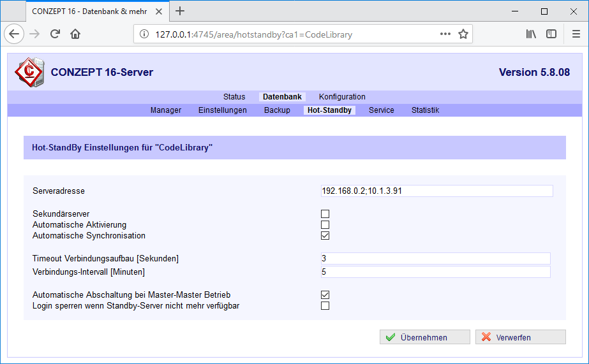Open the Firefox hamburger menu
This screenshot has width=589, height=364.
[576, 34]
